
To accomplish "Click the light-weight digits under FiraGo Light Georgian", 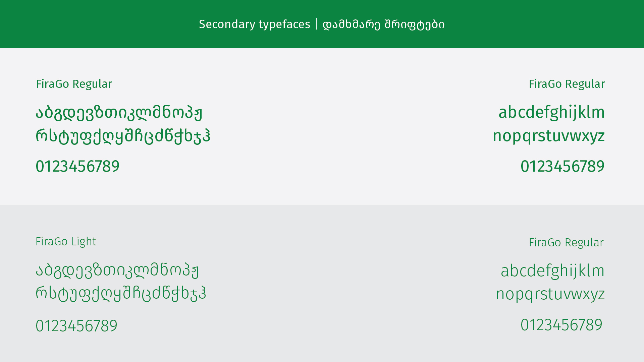I will [76, 326].
